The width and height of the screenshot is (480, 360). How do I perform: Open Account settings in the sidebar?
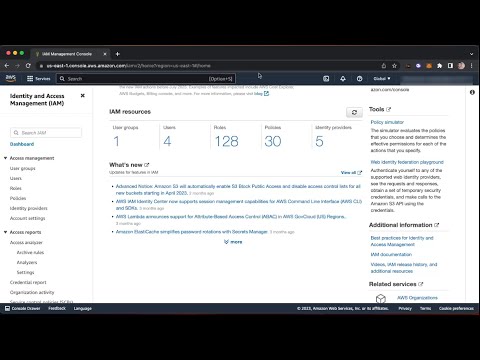(27, 218)
